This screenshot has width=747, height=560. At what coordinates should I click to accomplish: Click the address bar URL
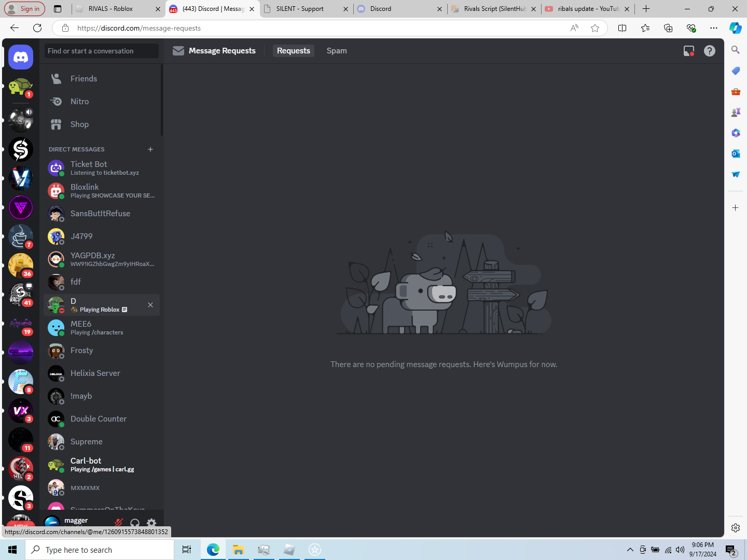tap(139, 28)
